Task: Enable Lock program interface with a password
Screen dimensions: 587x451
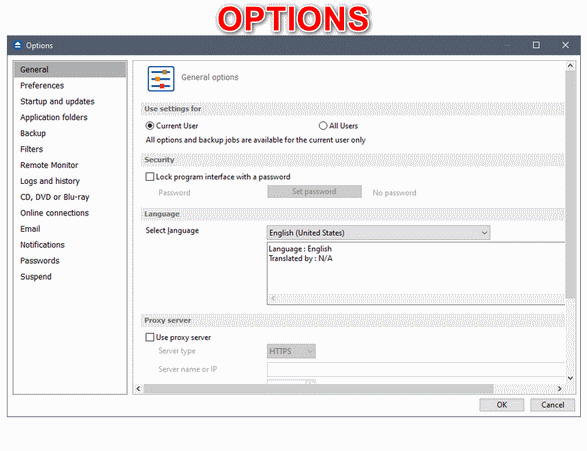Action: (150, 177)
